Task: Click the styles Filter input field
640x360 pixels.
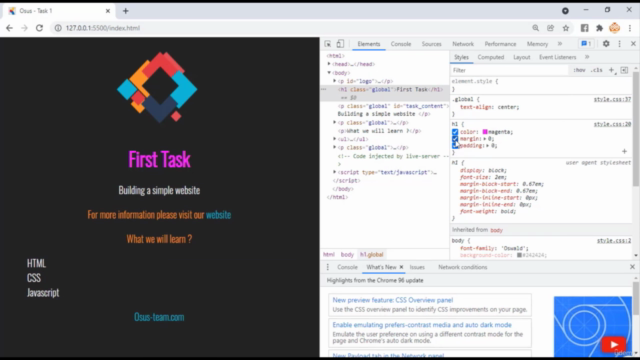Action: pyautogui.click(x=509, y=70)
